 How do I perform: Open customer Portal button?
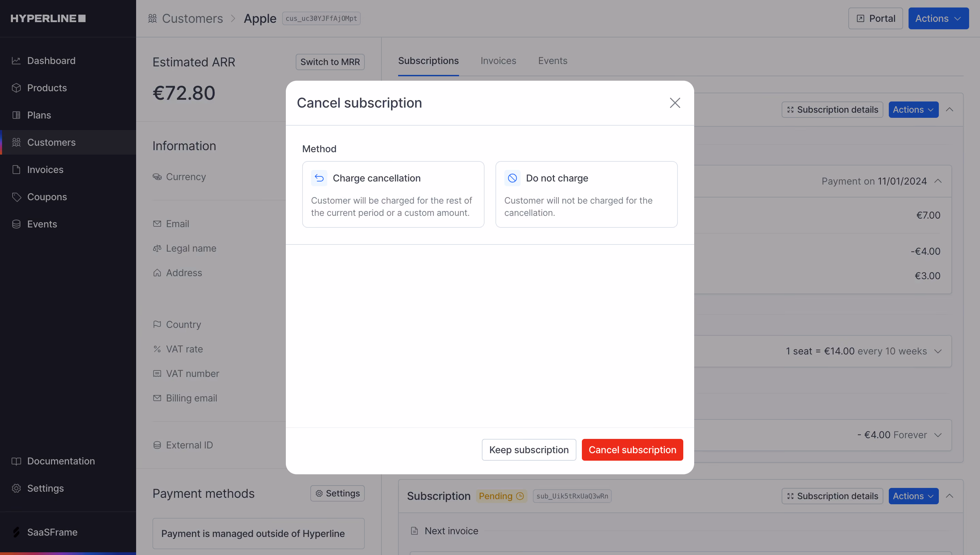point(875,18)
